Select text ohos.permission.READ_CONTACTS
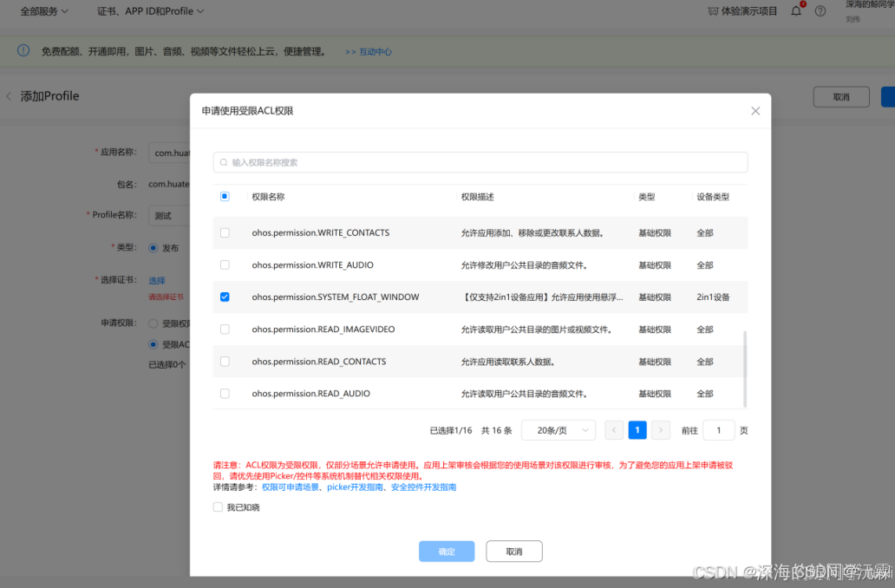The width and height of the screenshot is (895, 588). (319, 362)
